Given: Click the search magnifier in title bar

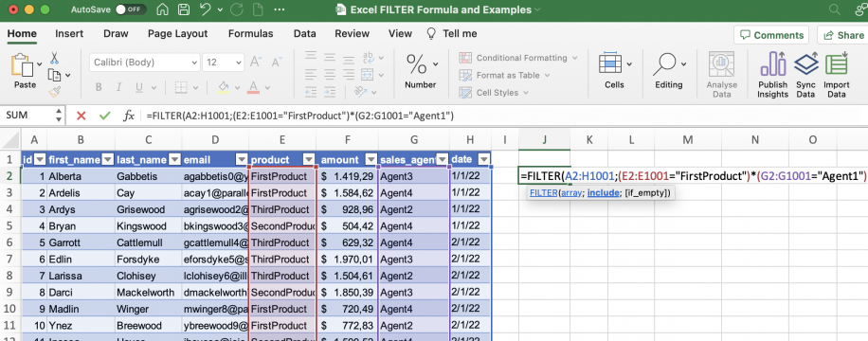Looking at the screenshot, I should (x=834, y=9).
